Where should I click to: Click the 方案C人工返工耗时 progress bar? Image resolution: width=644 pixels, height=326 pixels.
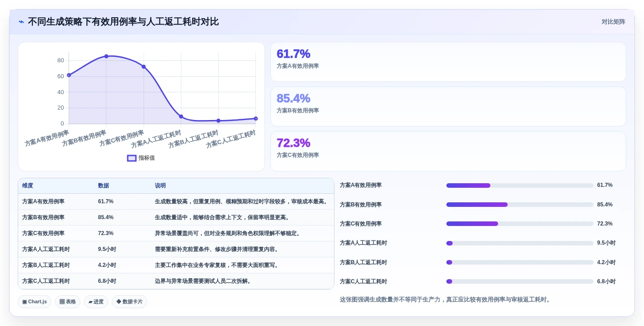520,281
